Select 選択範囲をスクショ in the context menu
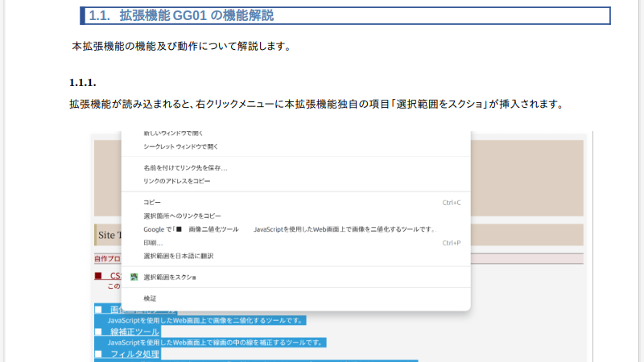The height and width of the screenshot is (362, 644). coord(170,277)
